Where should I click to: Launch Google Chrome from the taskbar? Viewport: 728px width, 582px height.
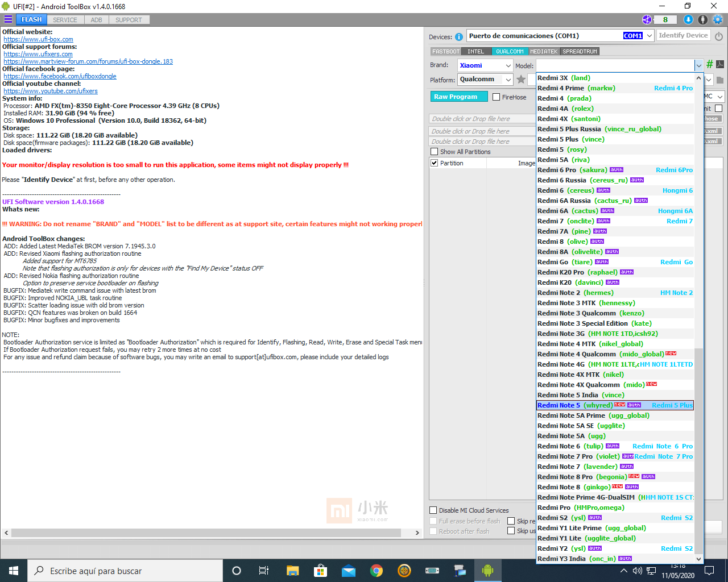377,571
